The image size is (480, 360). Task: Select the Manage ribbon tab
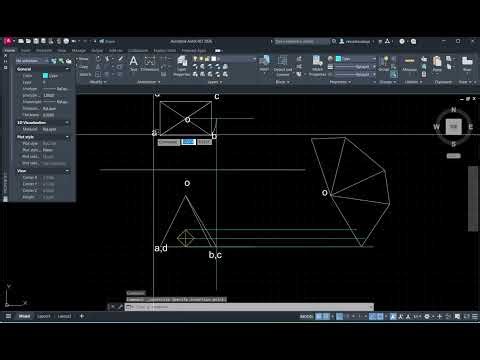tap(79, 51)
